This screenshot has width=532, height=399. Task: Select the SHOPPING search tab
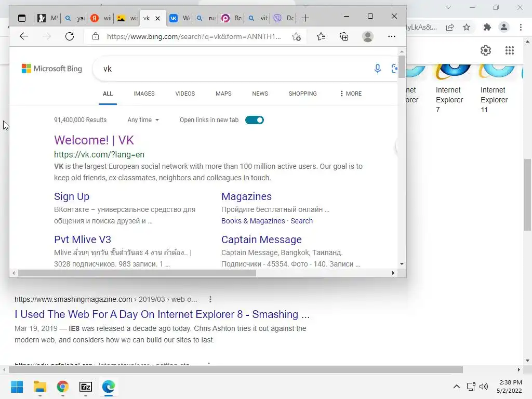(303, 94)
